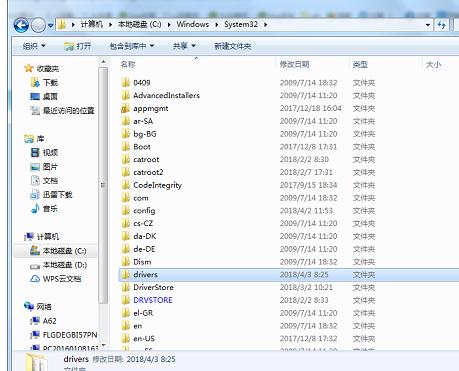Expand the arrow after System32 breadcrumb
This screenshot has height=371, width=459.
265,25
